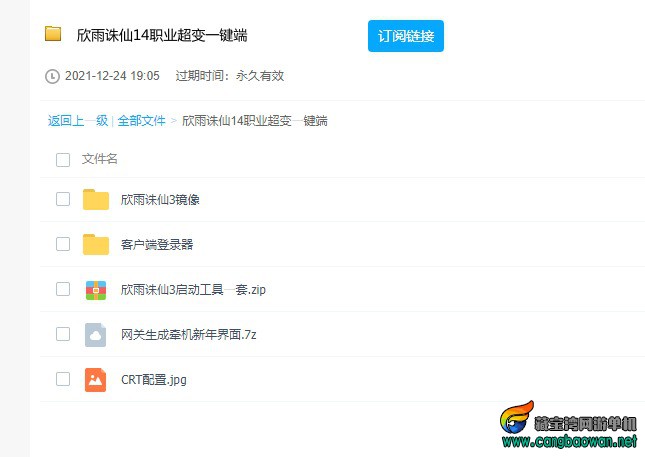
Task: Toggle the select-all checkbox beside 文件名
Action: pos(63,160)
